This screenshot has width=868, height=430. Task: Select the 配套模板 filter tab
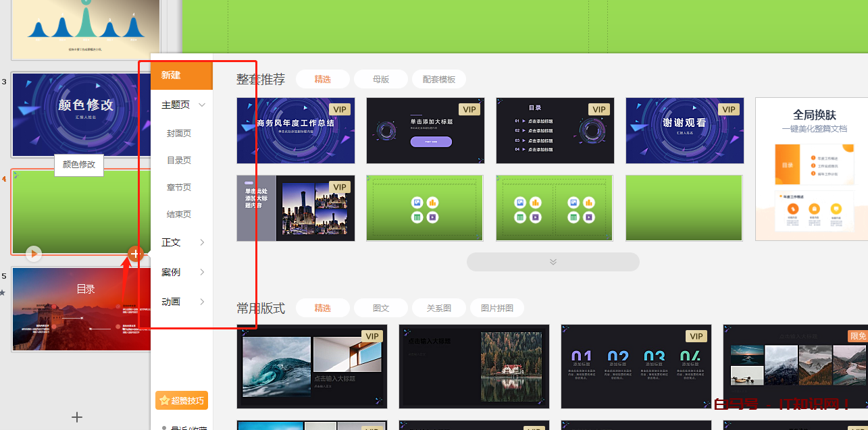pyautogui.click(x=439, y=79)
